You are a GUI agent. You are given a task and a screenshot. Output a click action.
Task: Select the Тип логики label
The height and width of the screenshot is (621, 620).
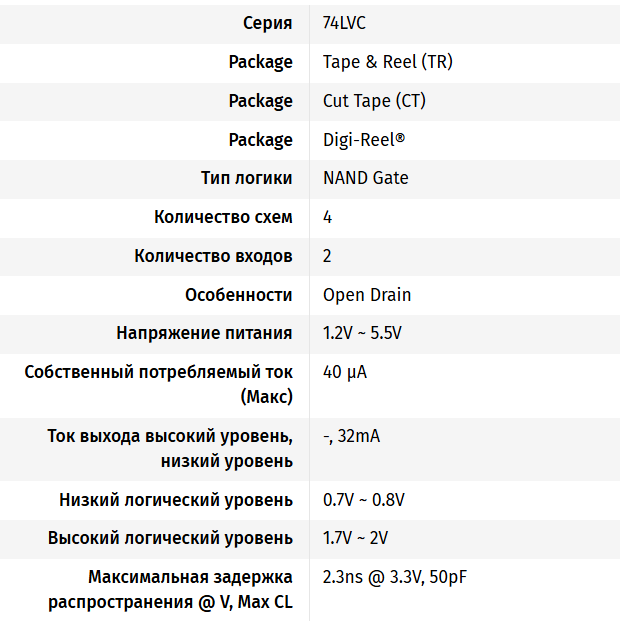[x=246, y=178]
